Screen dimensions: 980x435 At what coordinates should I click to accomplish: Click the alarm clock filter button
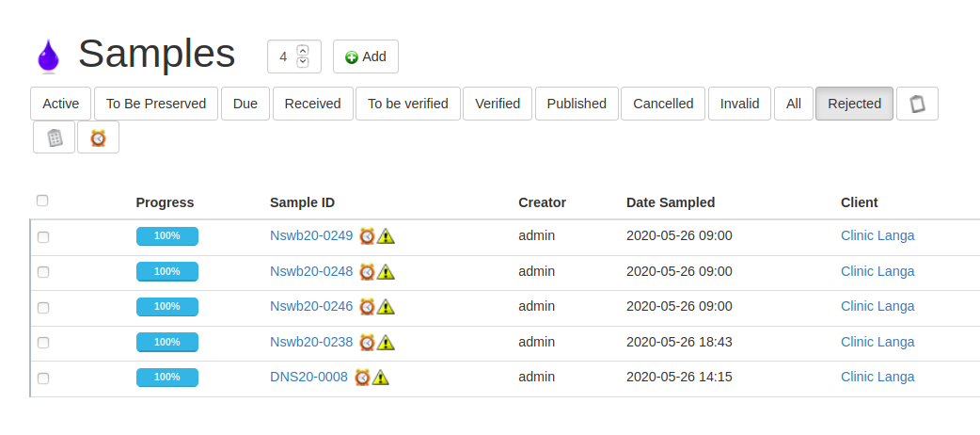[x=98, y=137]
